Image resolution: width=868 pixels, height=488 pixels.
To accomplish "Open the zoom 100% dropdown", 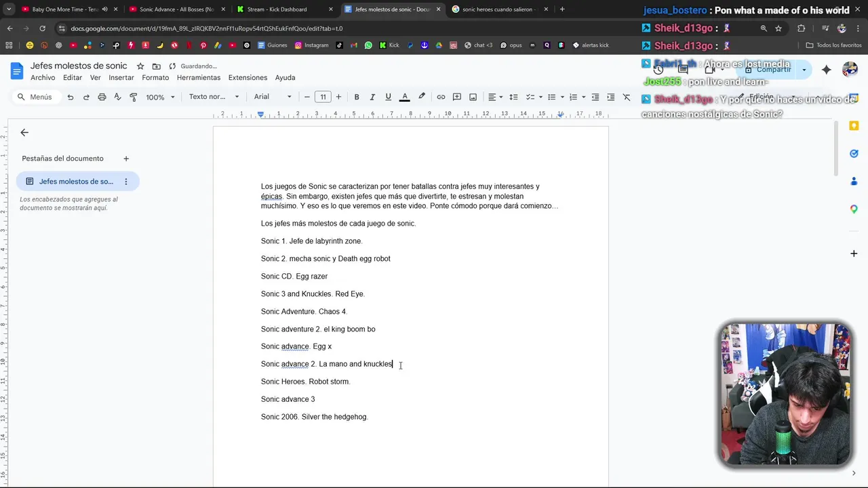I will coord(161,97).
